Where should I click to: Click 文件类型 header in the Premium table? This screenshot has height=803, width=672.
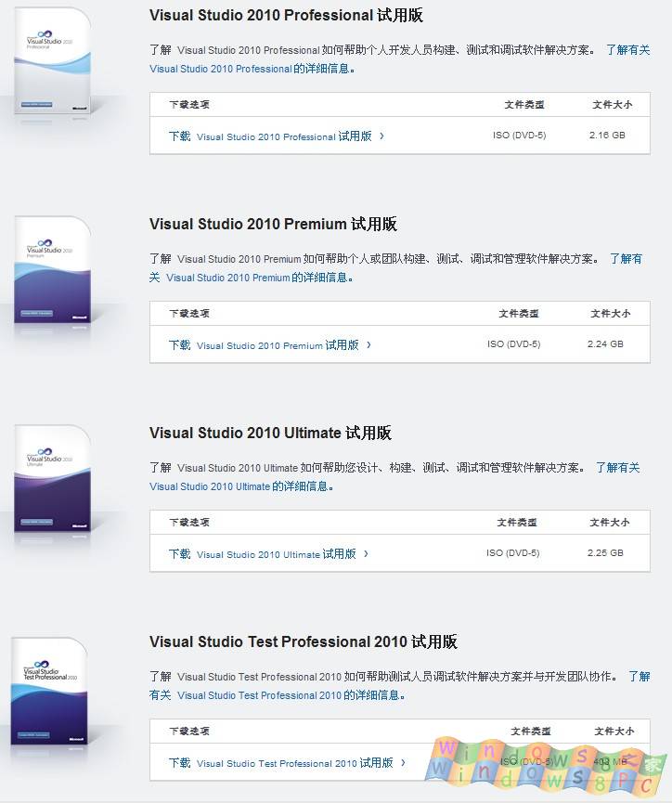click(518, 314)
